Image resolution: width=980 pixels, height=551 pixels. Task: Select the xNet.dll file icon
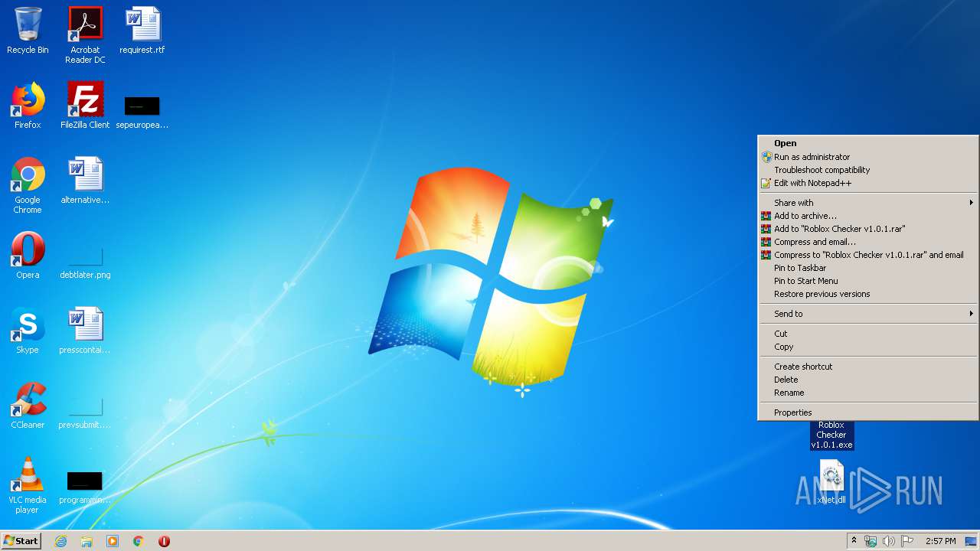[x=831, y=482]
